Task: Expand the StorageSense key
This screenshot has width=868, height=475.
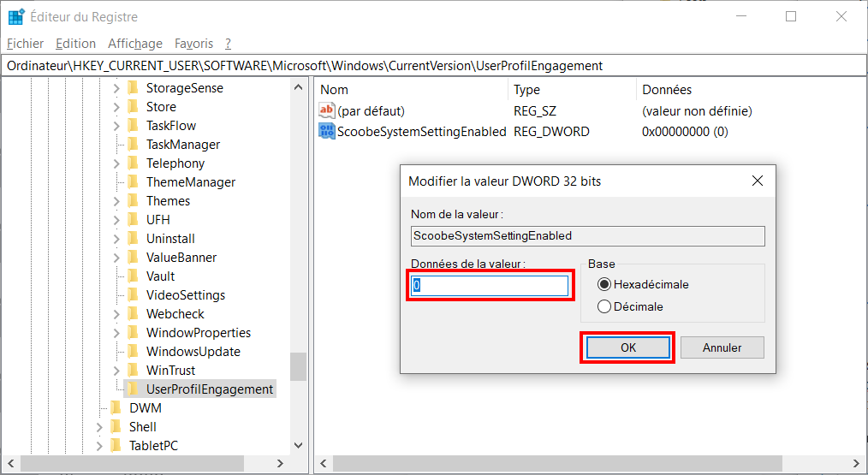Action: pos(116,88)
